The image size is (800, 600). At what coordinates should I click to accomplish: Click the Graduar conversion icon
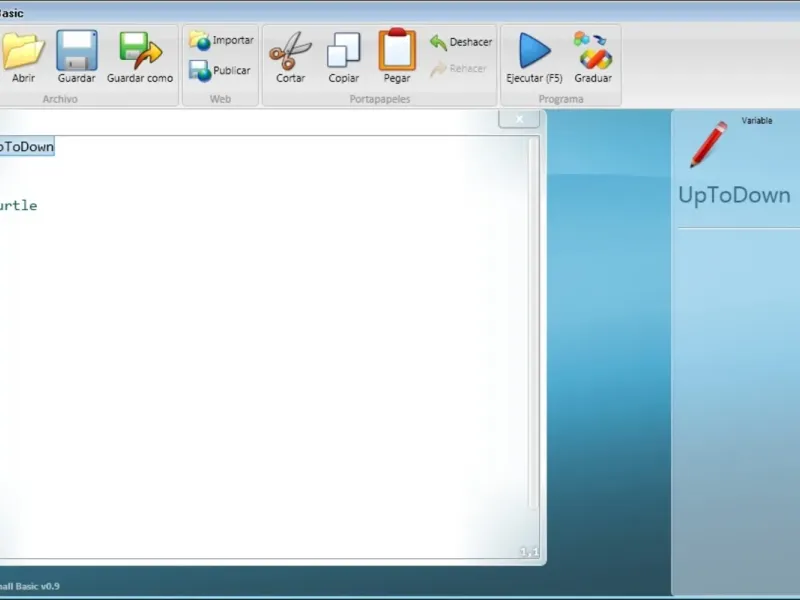tap(592, 57)
